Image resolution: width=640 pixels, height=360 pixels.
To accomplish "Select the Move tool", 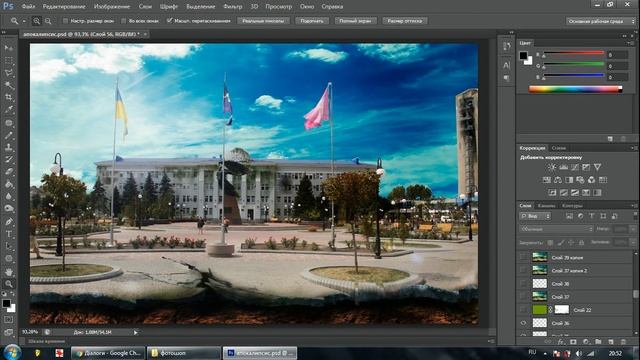I will [x=9, y=48].
